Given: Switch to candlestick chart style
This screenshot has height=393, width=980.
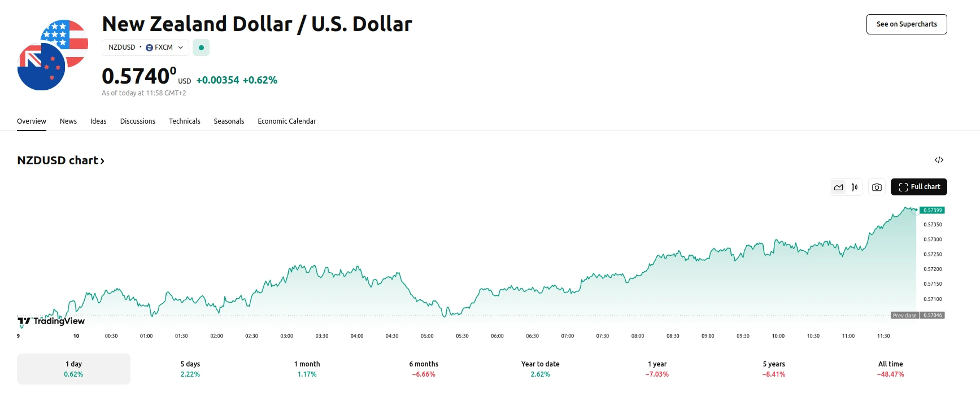Looking at the screenshot, I should pyautogui.click(x=854, y=186).
